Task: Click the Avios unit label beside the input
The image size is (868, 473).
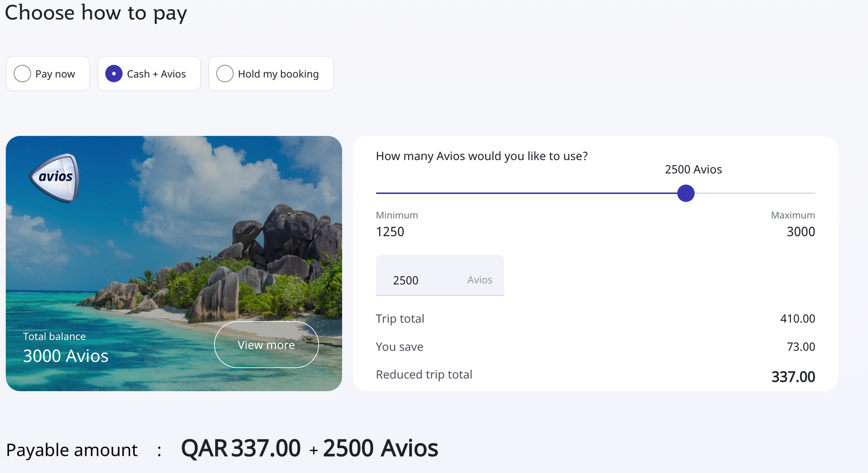Action: pos(479,280)
